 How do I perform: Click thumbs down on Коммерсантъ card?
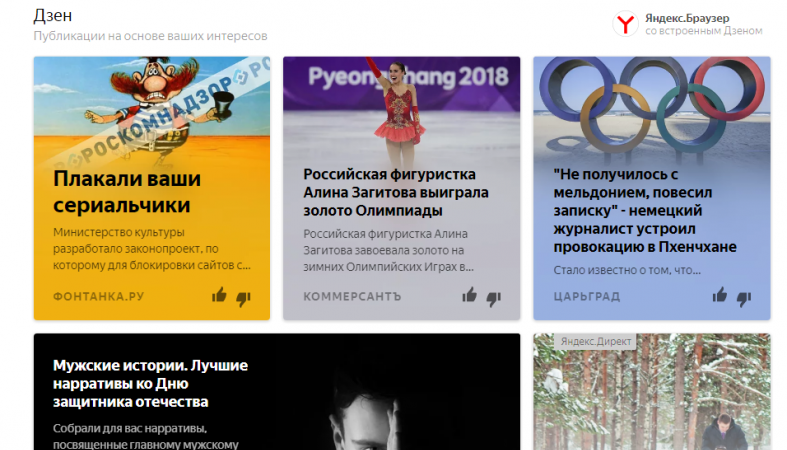[494, 298]
